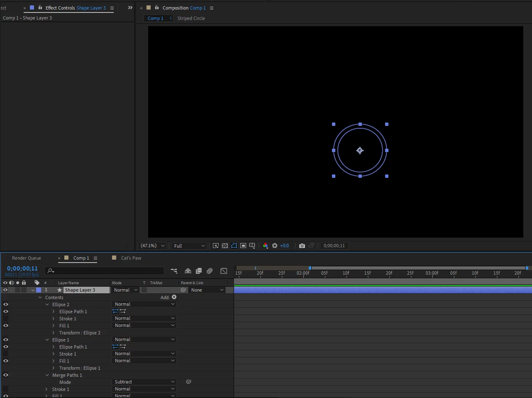Toggle the transparency grid in viewer

click(x=225, y=246)
